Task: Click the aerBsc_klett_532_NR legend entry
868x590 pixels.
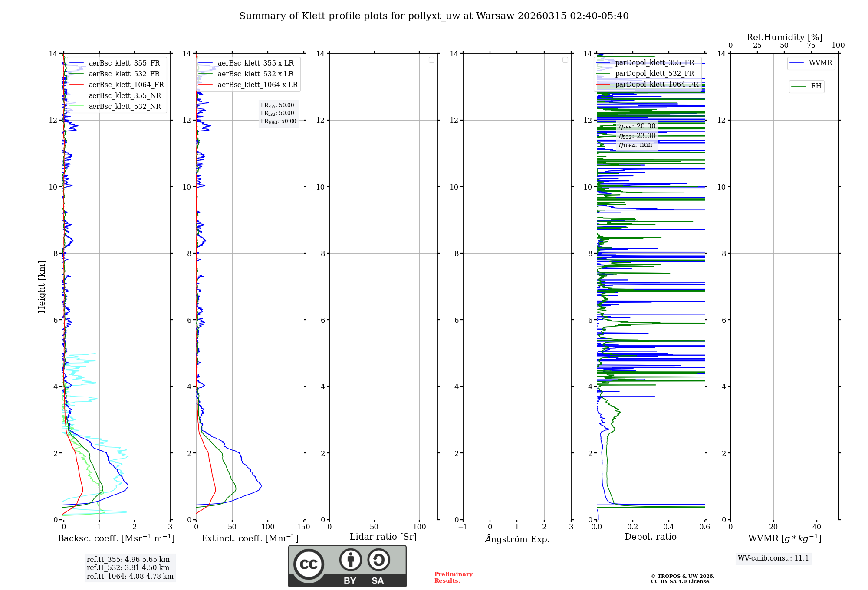Action: coord(125,107)
